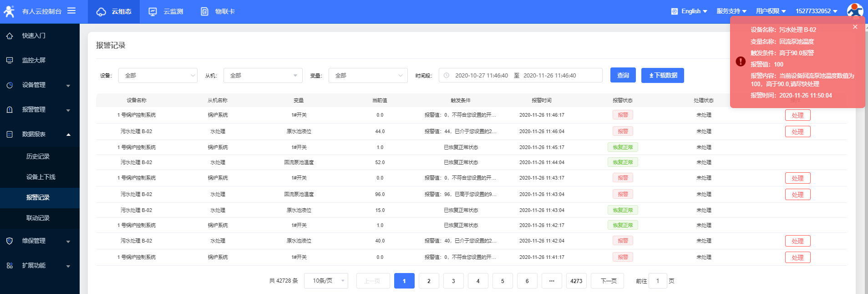The height and width of the screenshot is (294, 868).
Task: Open the user avatar in header
Action: [855, 11]
